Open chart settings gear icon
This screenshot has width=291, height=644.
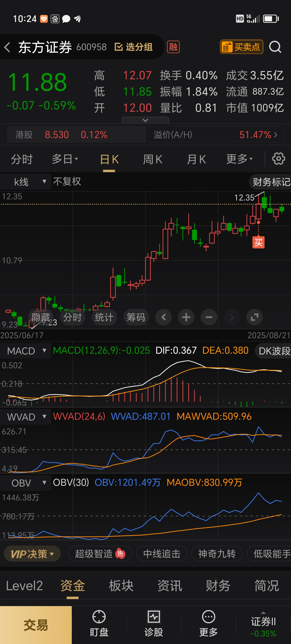(278, 159)
